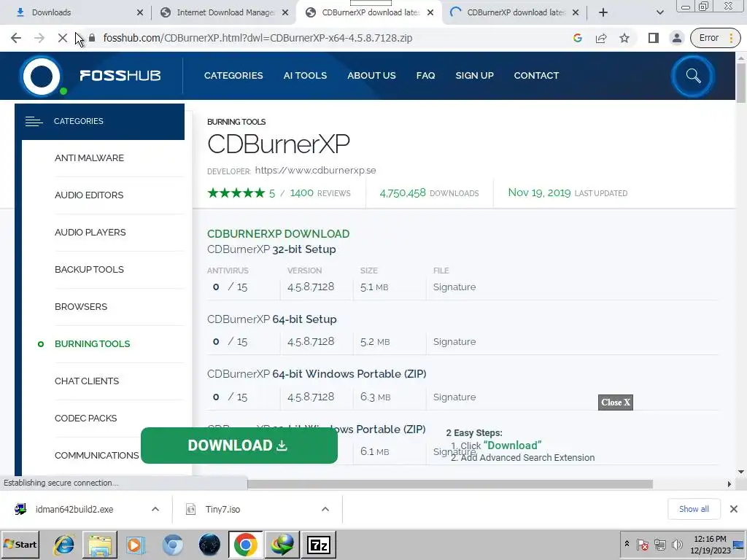Expand Tiny7.iso download options
The image size is (747, 560).
click(325, 509)
